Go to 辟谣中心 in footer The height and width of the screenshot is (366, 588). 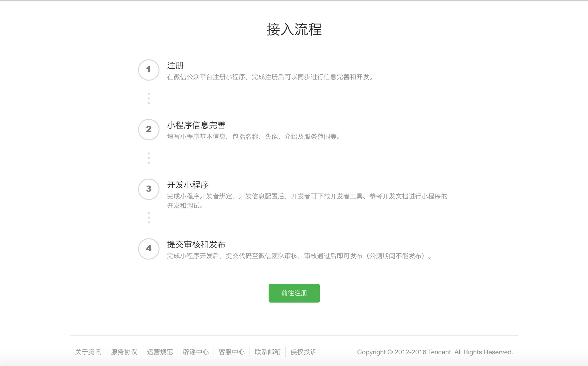(x=196, y=352)
